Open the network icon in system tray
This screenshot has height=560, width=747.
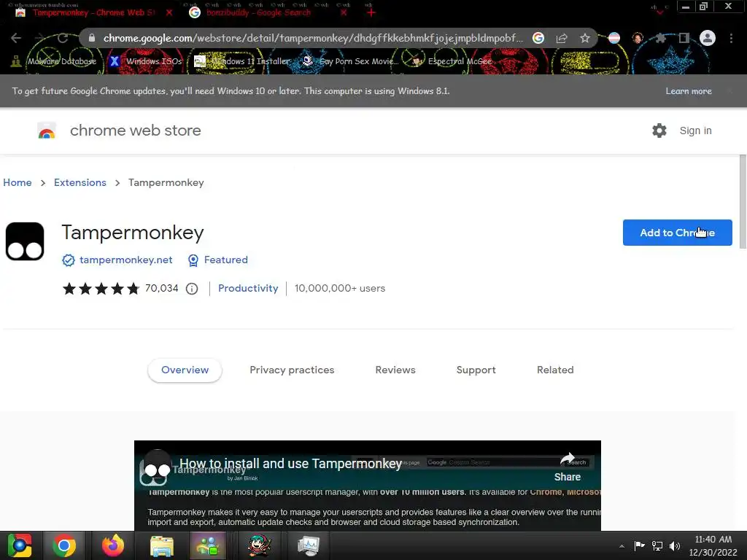(x=657, y=545)
